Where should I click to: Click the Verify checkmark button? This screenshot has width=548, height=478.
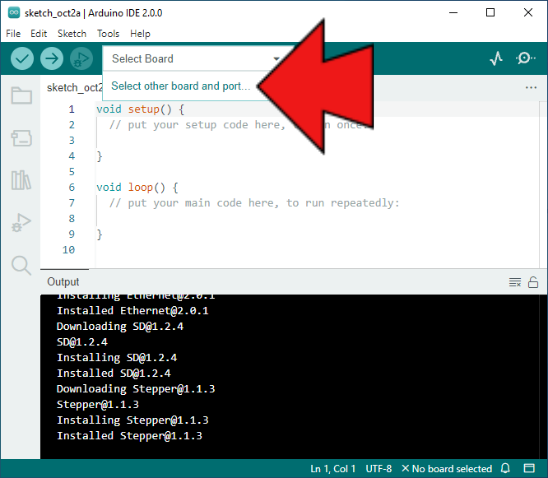[x=22, y=58]
